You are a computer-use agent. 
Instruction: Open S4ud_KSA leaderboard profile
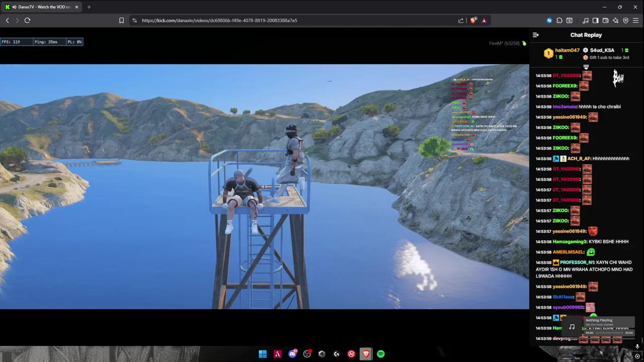602,50
